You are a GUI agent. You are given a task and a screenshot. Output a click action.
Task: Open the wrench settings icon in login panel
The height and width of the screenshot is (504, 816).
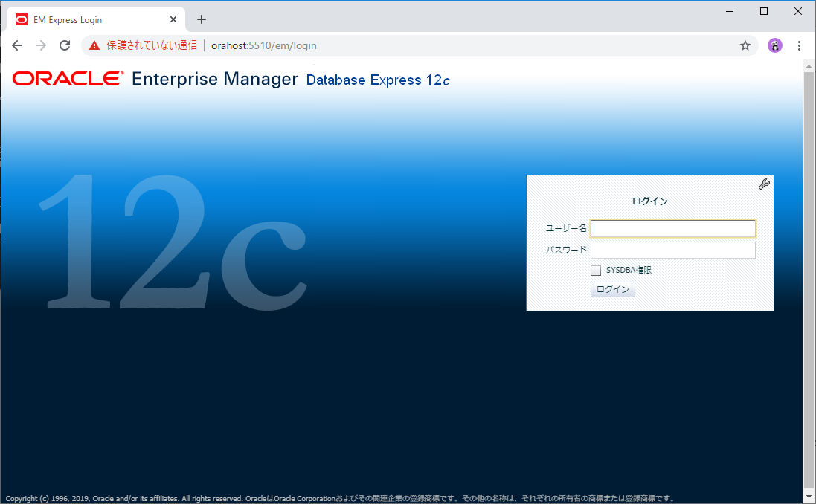pos(764,184)
